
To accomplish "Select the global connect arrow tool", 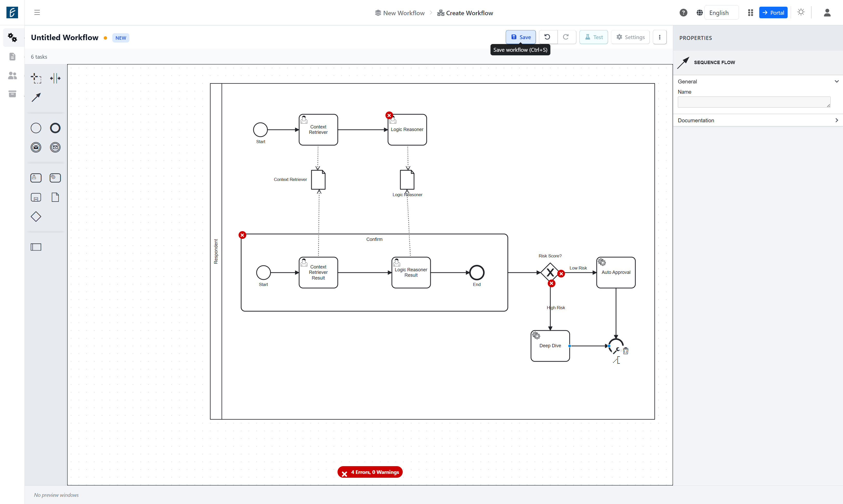I will (x=36, y=98).
